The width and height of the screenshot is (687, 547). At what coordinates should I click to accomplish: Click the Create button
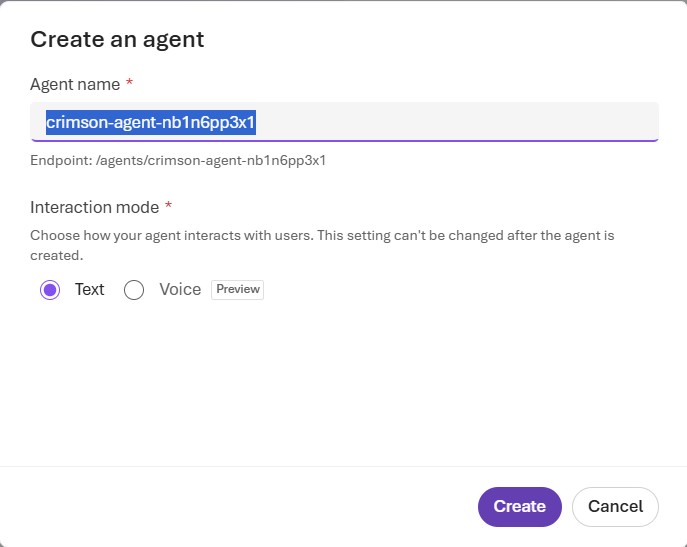520,507
